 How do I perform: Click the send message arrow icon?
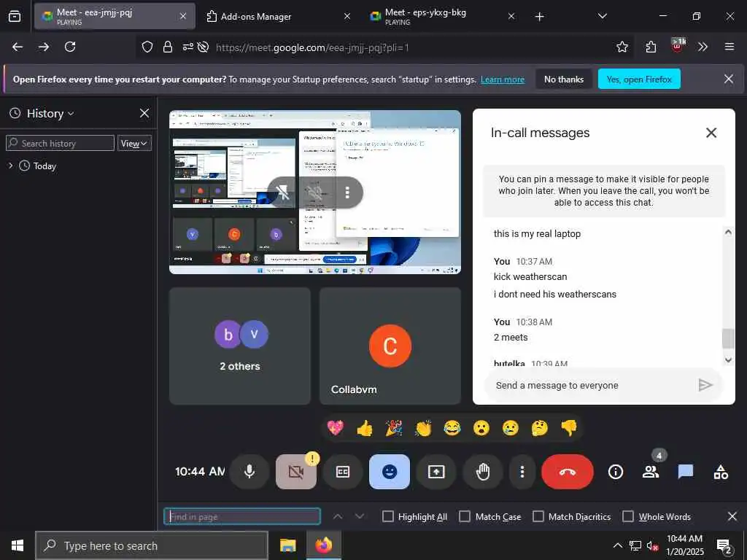point(705,385)
